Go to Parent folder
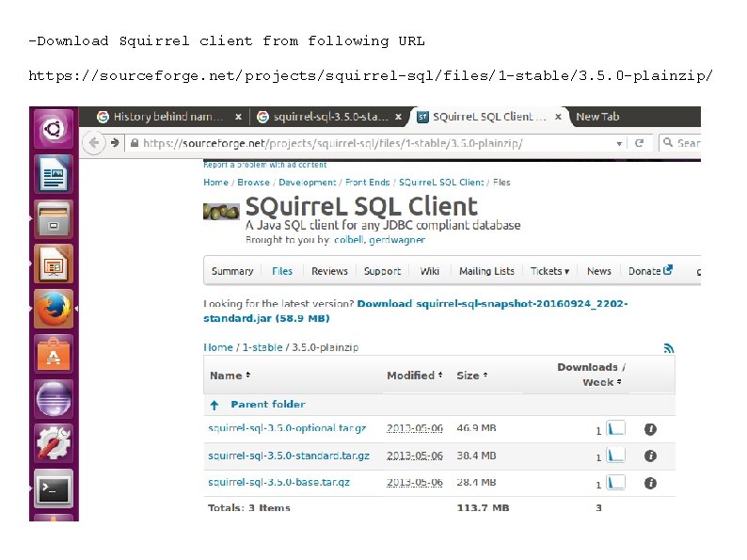747x560 pixels. [x=268, y=404]
